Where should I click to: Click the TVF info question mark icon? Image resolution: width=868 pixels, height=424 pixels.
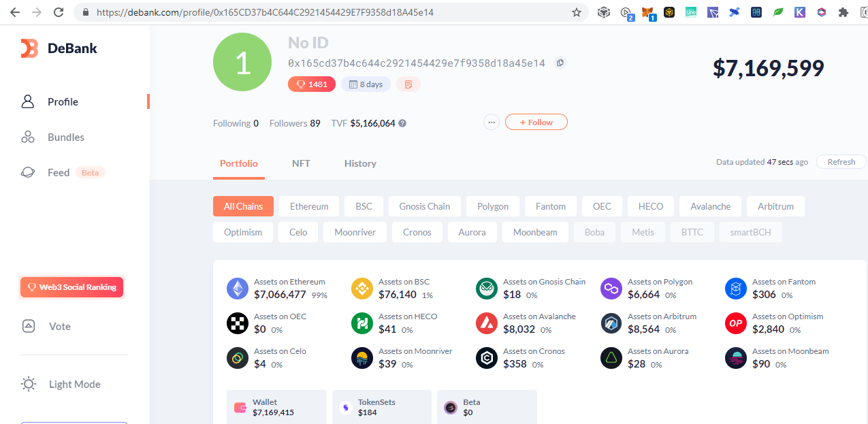(402, 124)
